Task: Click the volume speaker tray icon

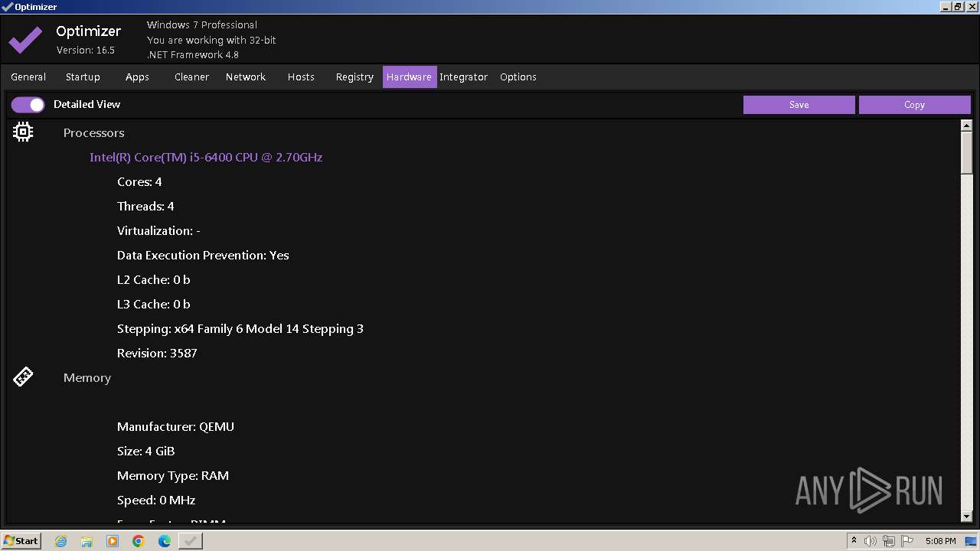Action: coord(871,541)
